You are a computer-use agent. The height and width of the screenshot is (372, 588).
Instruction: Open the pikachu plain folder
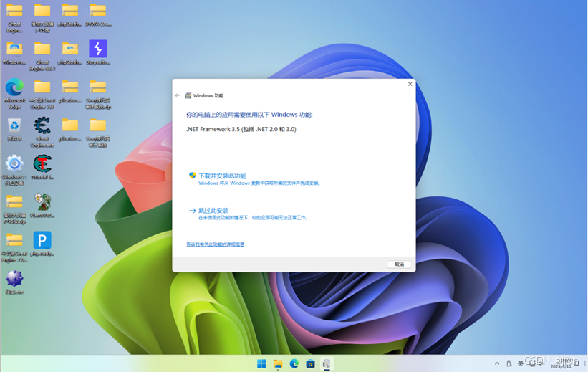[69, 130]
